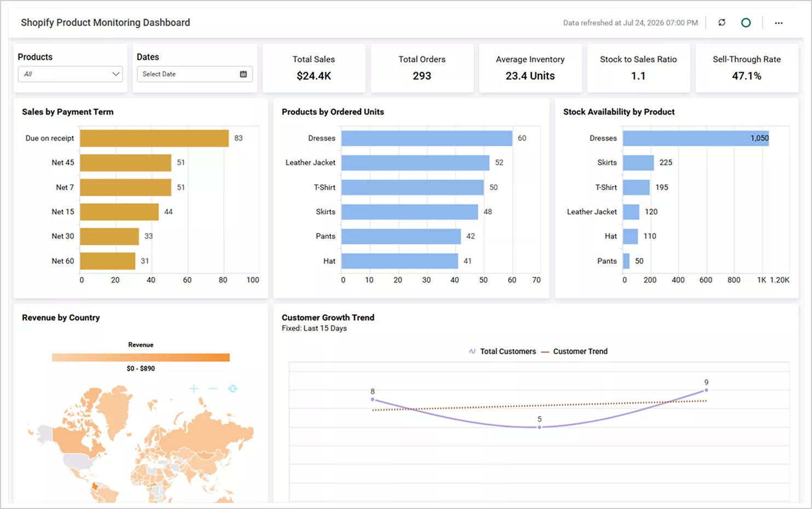812x509 pixels.
Task: Click the Revenue by Country title
Action: [x=61, y=317]
